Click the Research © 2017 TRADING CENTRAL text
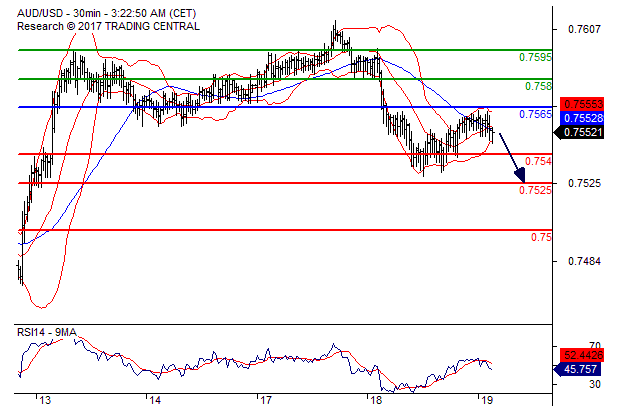Viewport: 618px width, 416px height. (108, 26)
